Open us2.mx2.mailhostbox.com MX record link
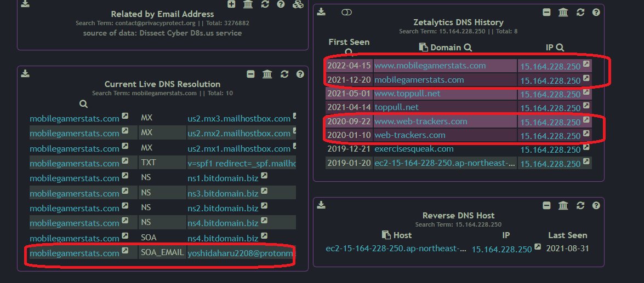 tap(239, 134)
